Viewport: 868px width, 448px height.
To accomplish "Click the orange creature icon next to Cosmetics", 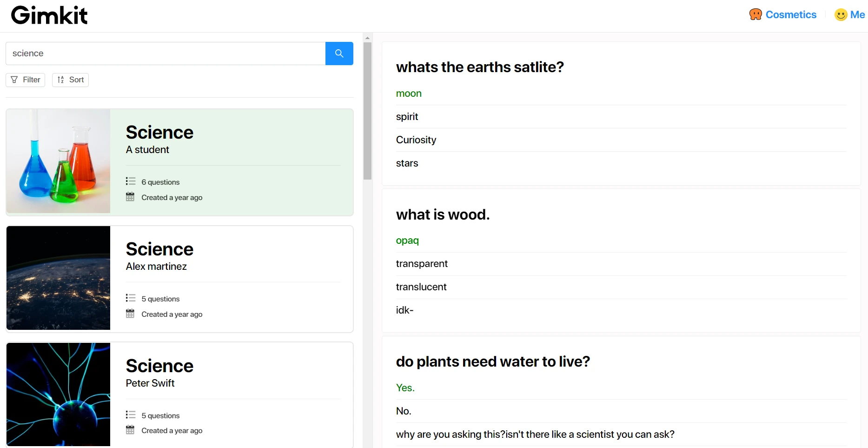I will (x=755, y=14).
